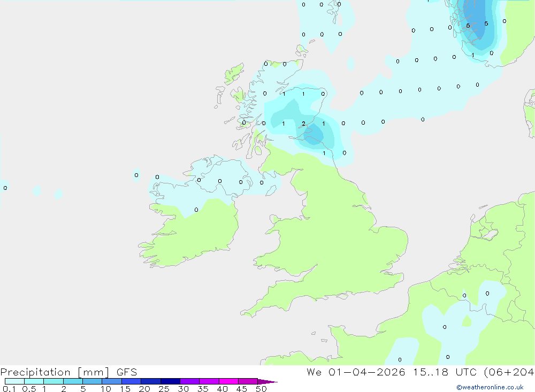Click the '15..18 UTC' time range text
Viewport: 535px width, 392px height.
(x=444, y=372)
